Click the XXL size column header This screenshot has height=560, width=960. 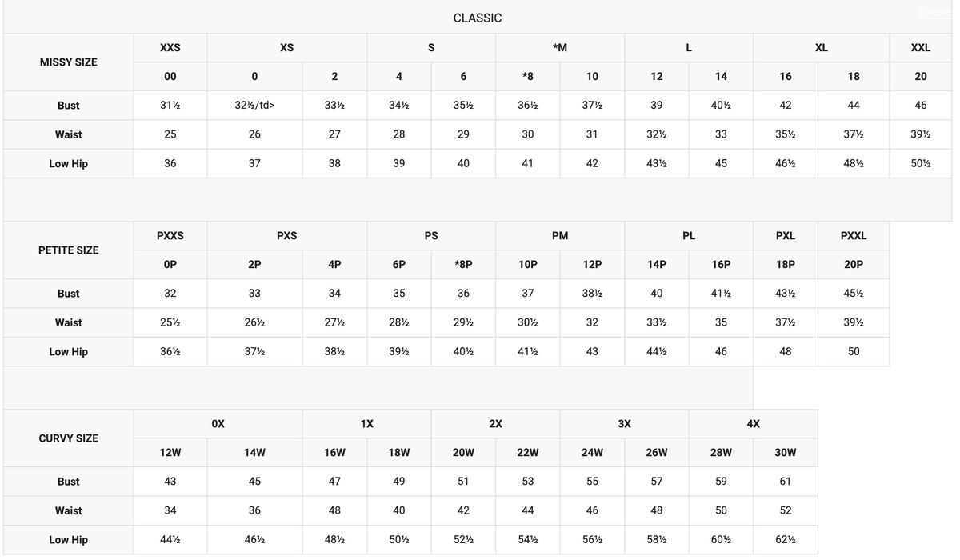[921, 47]
